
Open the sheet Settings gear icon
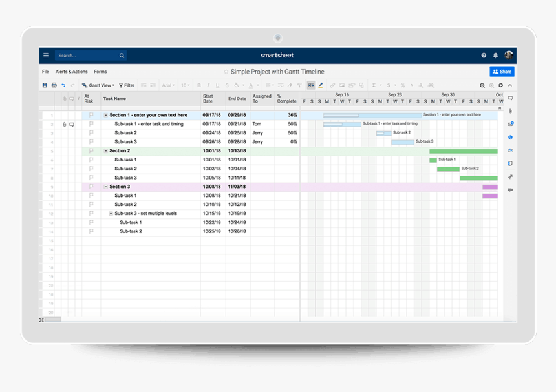(x=501, y=85)
